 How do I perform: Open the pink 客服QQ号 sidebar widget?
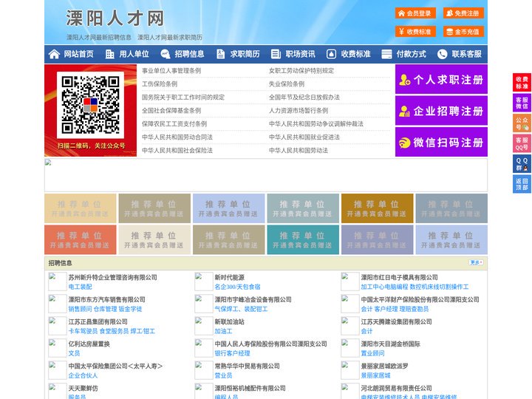[522, 143]
